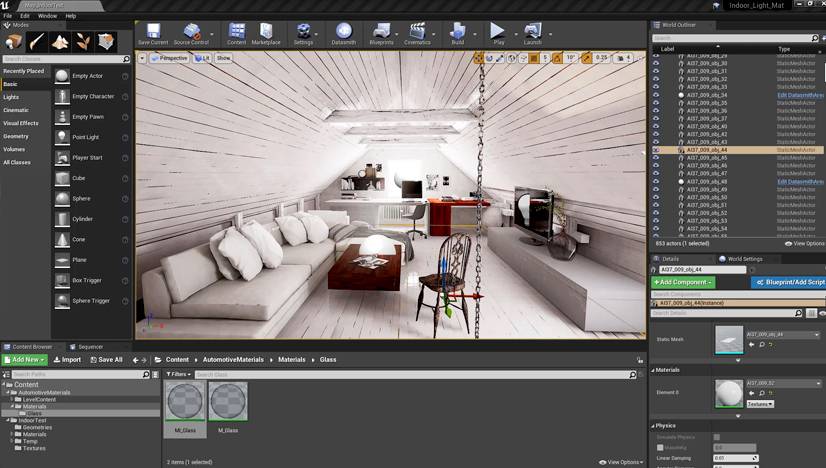826x468 pixels.
Task: Open the Settings gear toolbar icon
Action: 303,31
